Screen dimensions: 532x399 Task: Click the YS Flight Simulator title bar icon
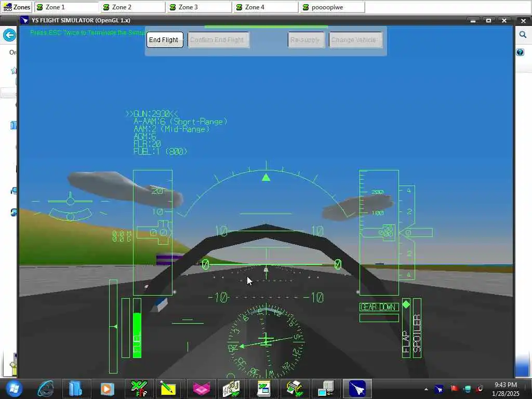[24, 20]
